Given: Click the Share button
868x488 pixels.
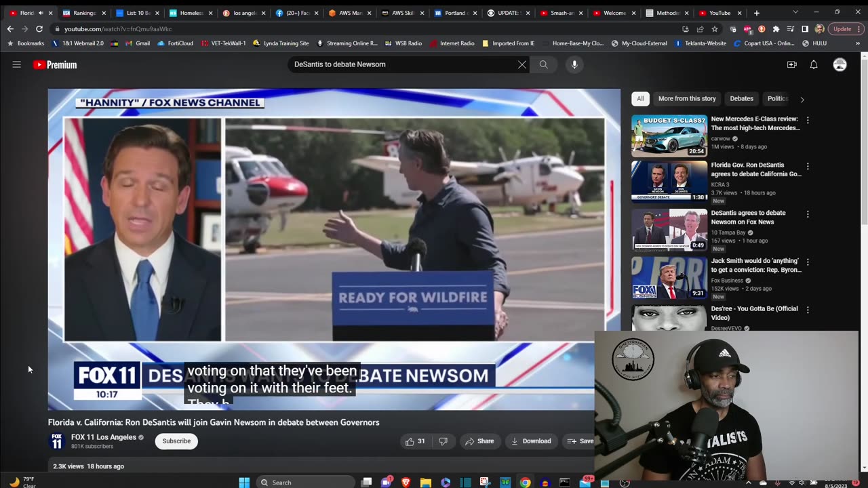Looking at the screenshot, I should click(x=479, y=441).
